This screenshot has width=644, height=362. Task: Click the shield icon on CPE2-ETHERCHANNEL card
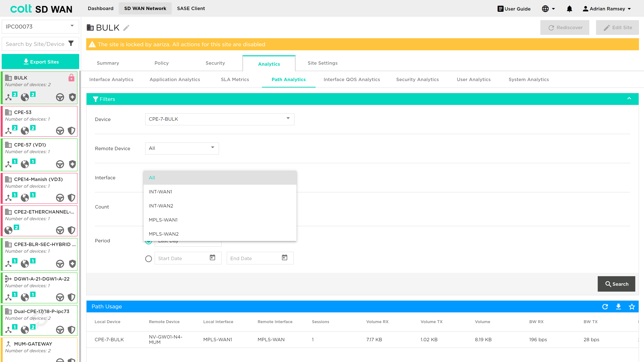pyautogui.click(x=71, y=230)
